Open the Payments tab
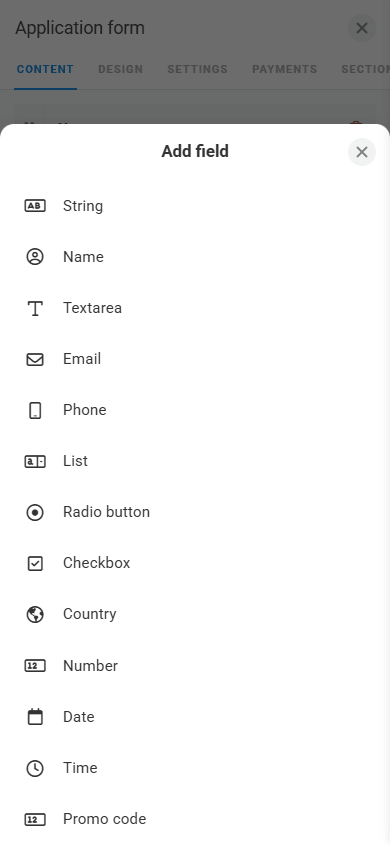Image resolution: width=390 pixels, height=844 pixels. 285,69
